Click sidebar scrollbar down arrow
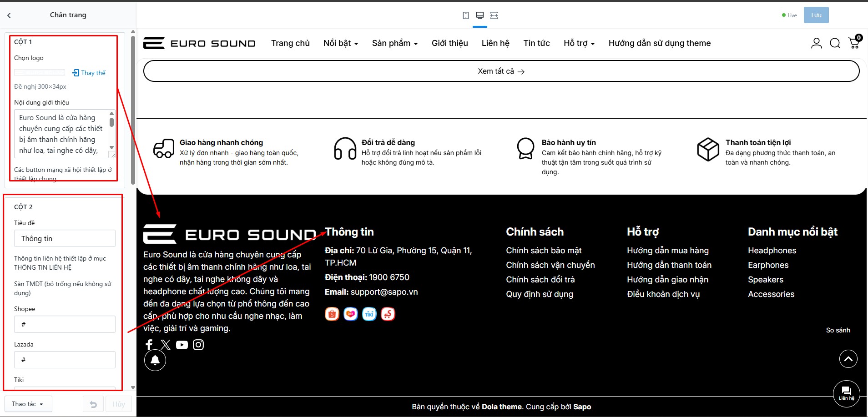 133,388
